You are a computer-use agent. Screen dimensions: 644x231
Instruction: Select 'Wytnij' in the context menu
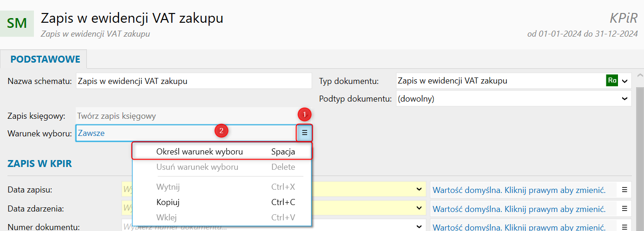(168, 187)
